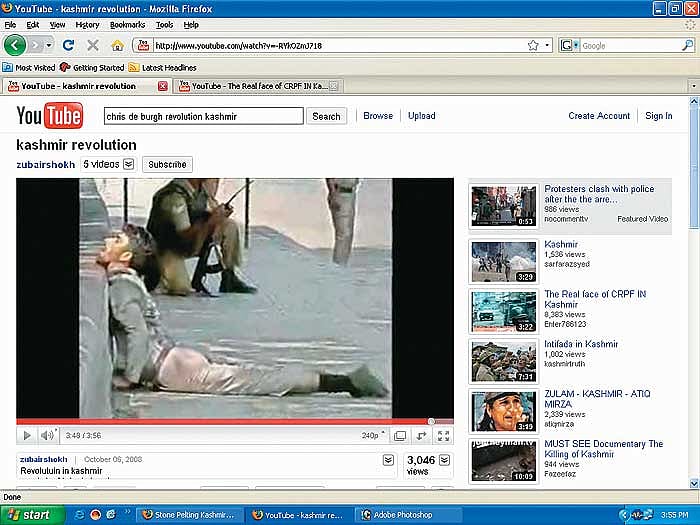Go back using the green back arrow

coord(16,45)
